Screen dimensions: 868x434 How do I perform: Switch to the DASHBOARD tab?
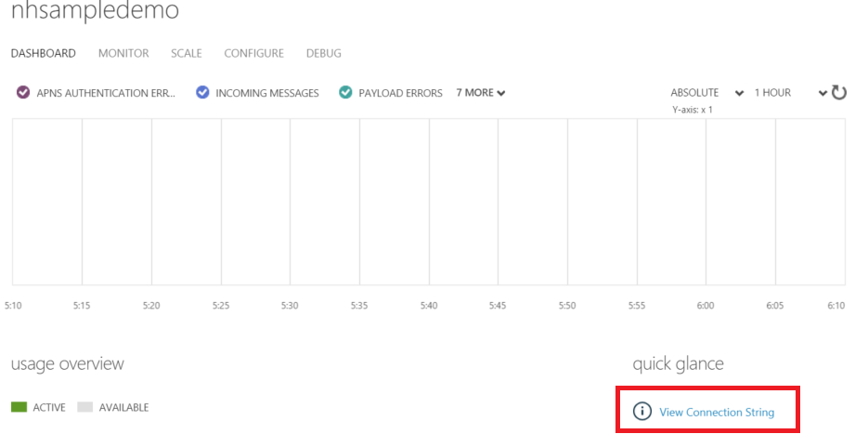(x=44, y=54)
